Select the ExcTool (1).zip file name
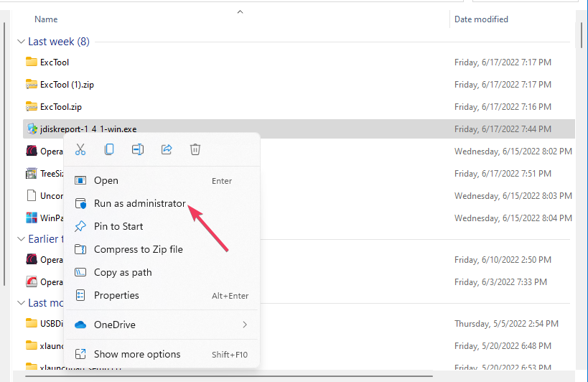Image resolution: width=588 pixels, height=382 pixels. tap(67, 85)
